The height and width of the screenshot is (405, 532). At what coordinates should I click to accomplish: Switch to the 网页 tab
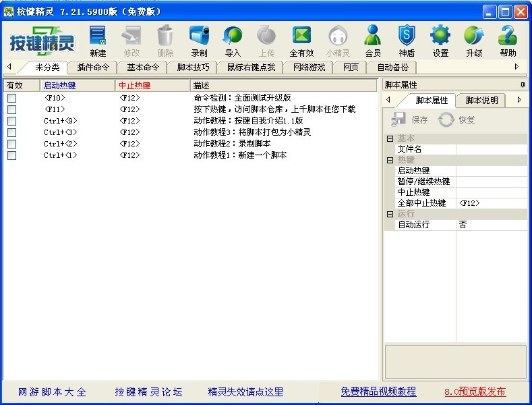click(351, 67)
